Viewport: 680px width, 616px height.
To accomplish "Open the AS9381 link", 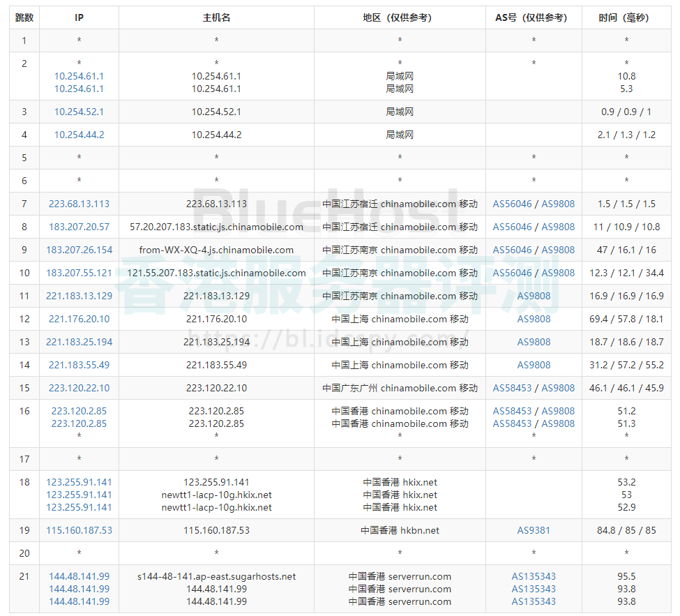I will (534, 530).
